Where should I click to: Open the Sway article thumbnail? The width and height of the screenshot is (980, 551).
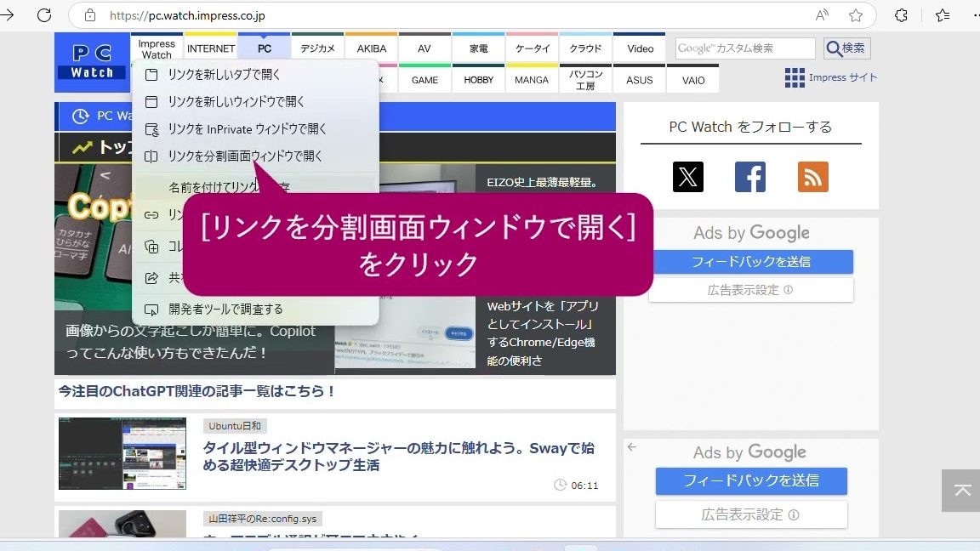(x=122, y=453)
